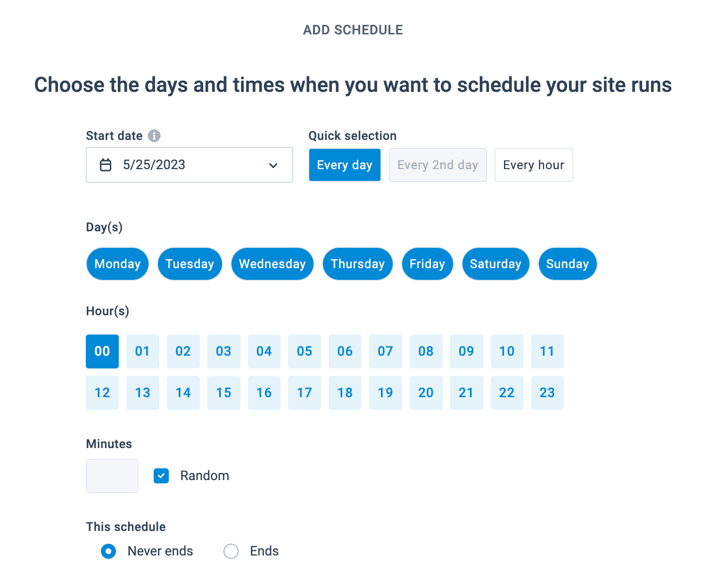Select the Every day quick selection
The image size is (710, 588).
click(x=345, y=165)
